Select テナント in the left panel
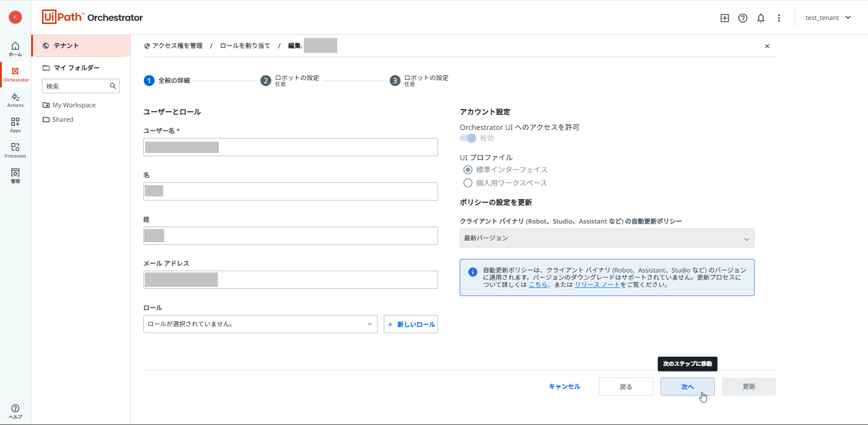 tap(81, 46)
